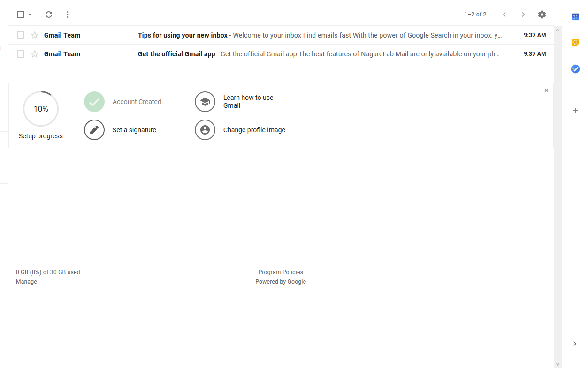
Task: Open the Settings gear
Action: (x=542, y=15)
